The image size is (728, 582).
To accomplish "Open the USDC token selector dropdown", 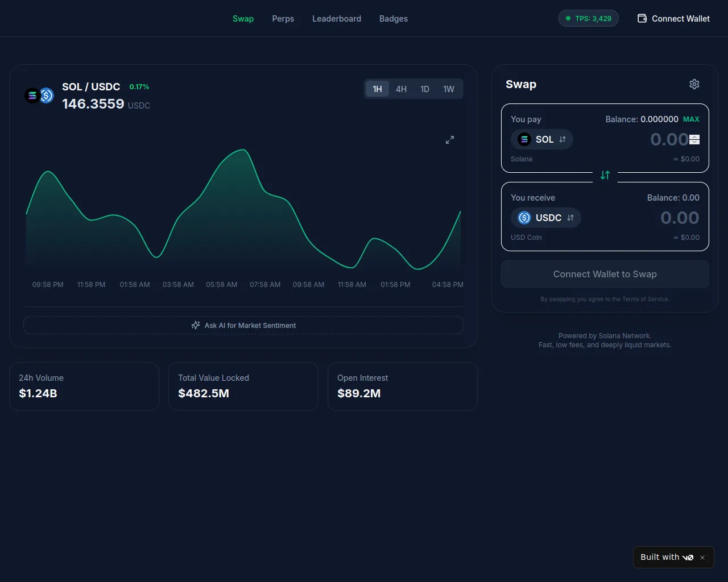I will coord(545,218).
